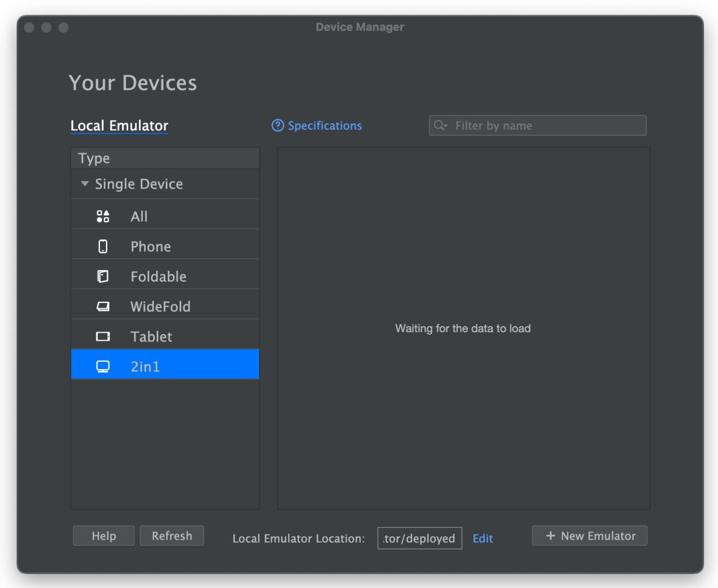This screenshot has height=588, width=718.
Task: Click the question mark icon beside Specifications
Action: [x=278, y=126]
